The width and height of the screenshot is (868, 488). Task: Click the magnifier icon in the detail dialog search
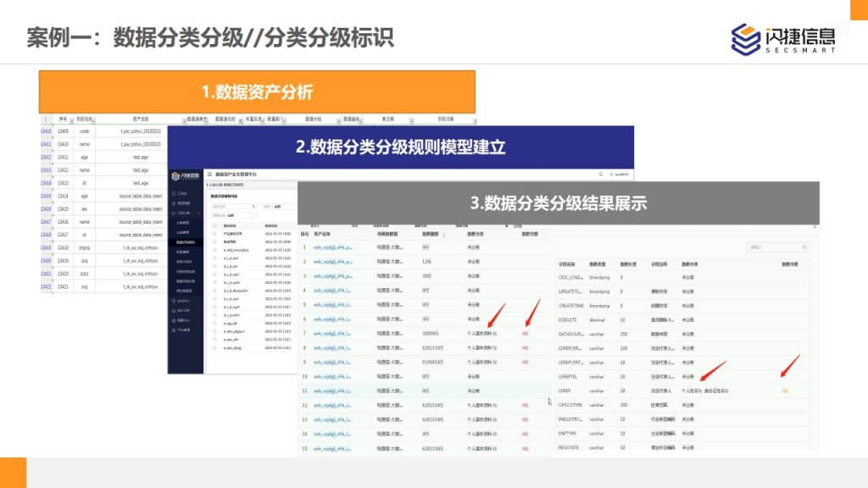(805, 247)
